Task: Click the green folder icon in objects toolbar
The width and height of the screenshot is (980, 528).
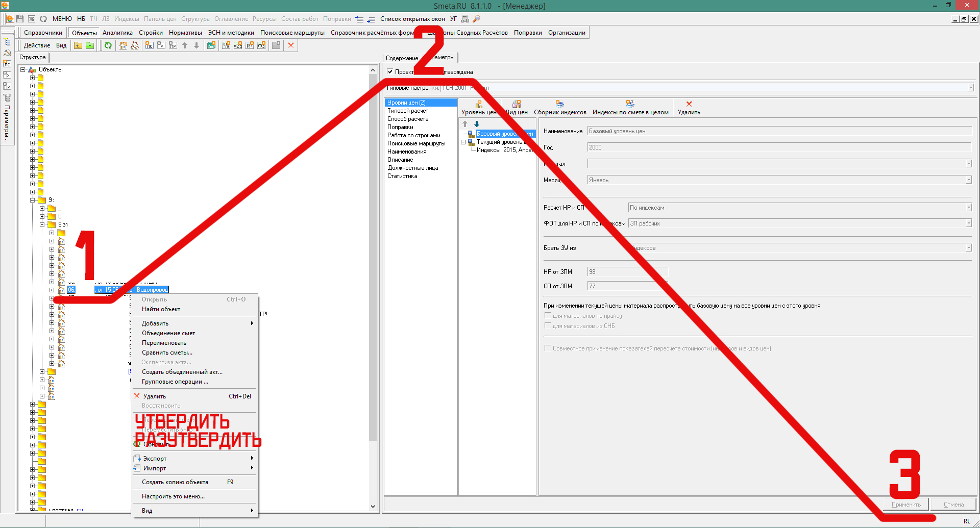Action: coord(90,45)
